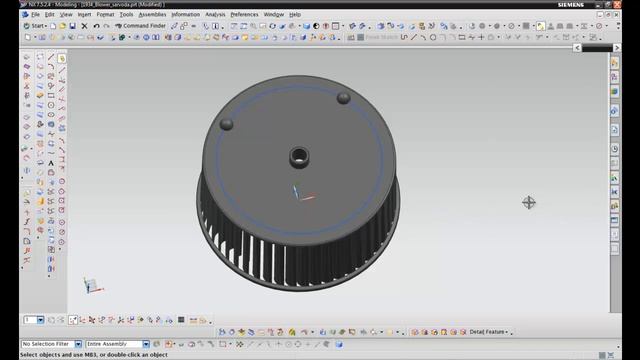The image size is (640, 360).
Task: Click the Finish Sketch button
Action: coord(377,37)
